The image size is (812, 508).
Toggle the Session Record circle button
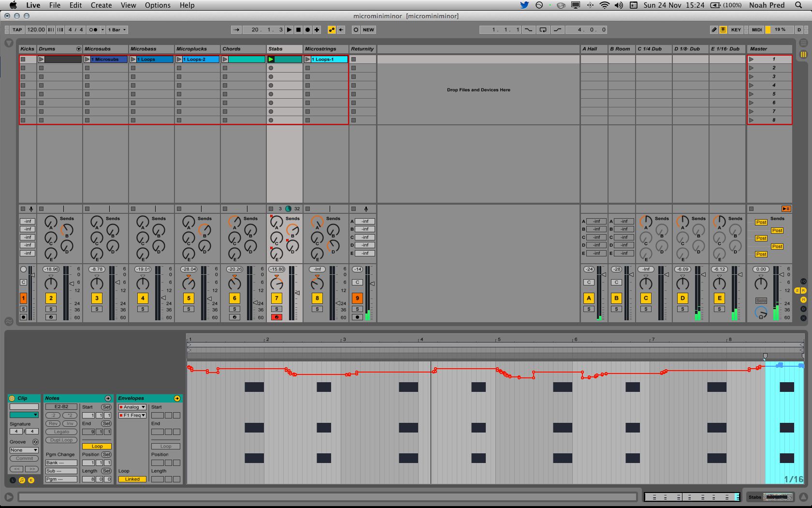[356, 30]
